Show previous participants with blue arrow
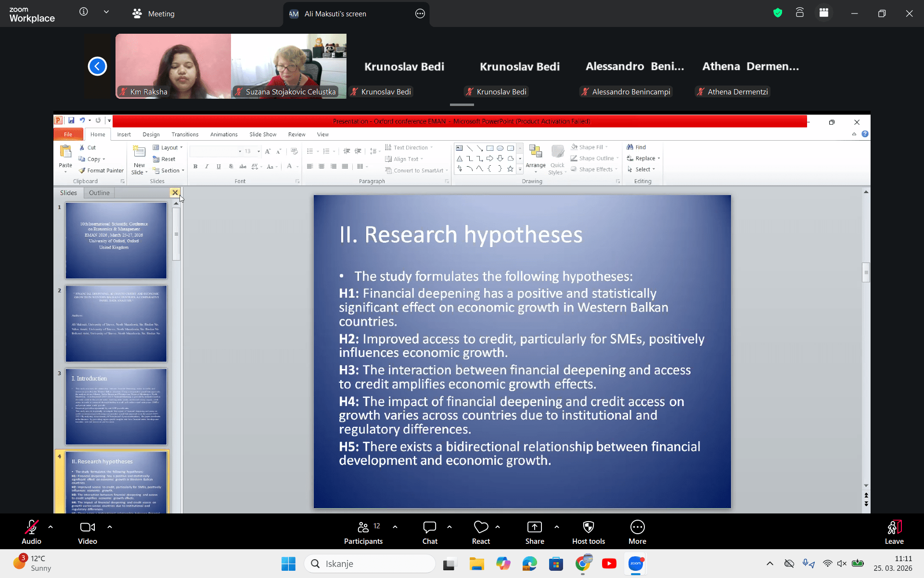The width and height of the screenshot is (924, 578). coord(97,66)
